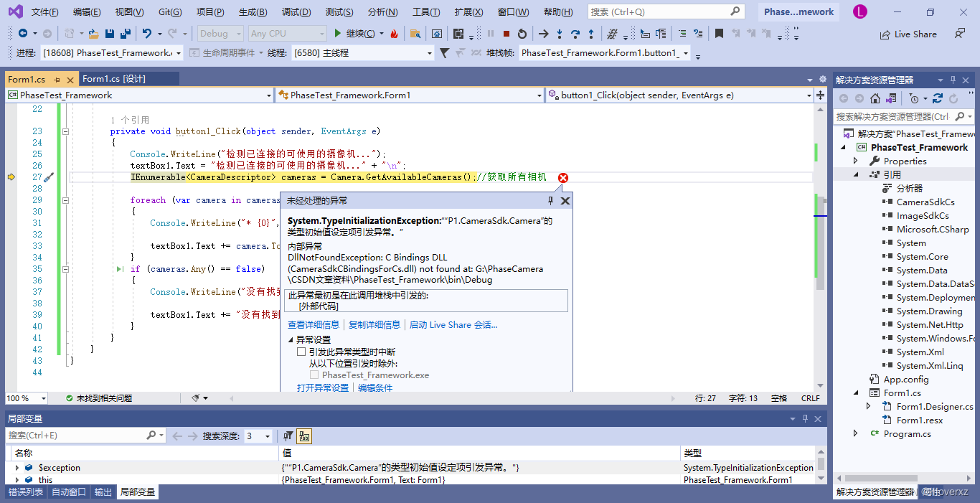Viewport: 980px width, 503px height.
Task: Click the navigate backward arrow icon
Action: [23, 34]
